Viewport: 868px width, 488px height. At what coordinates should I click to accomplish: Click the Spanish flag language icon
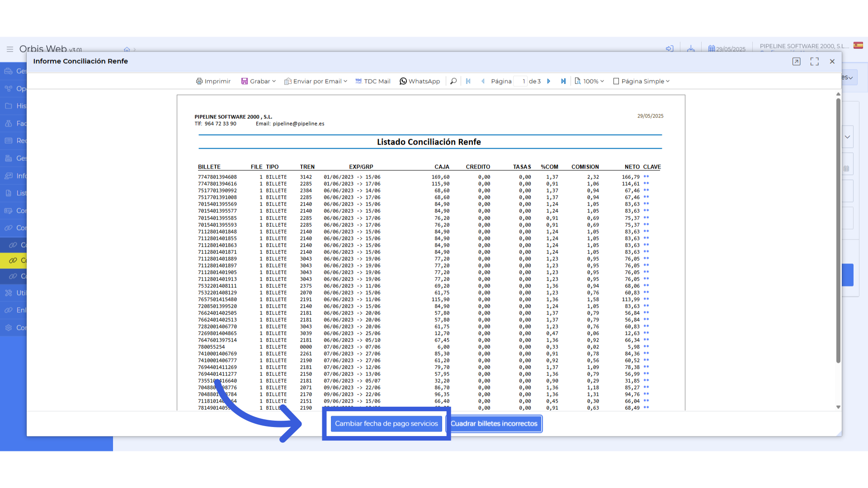858,45
